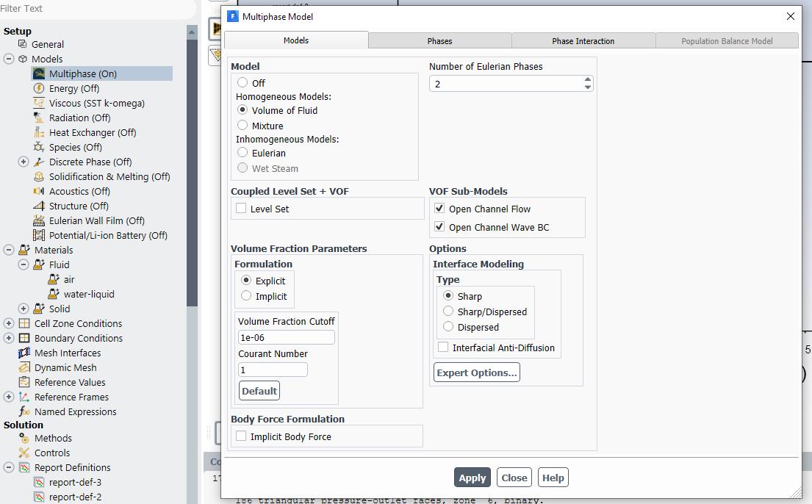Open Help for Multiphase Model
The height and width of the screenshot is (504, 812).
point(553,478)
